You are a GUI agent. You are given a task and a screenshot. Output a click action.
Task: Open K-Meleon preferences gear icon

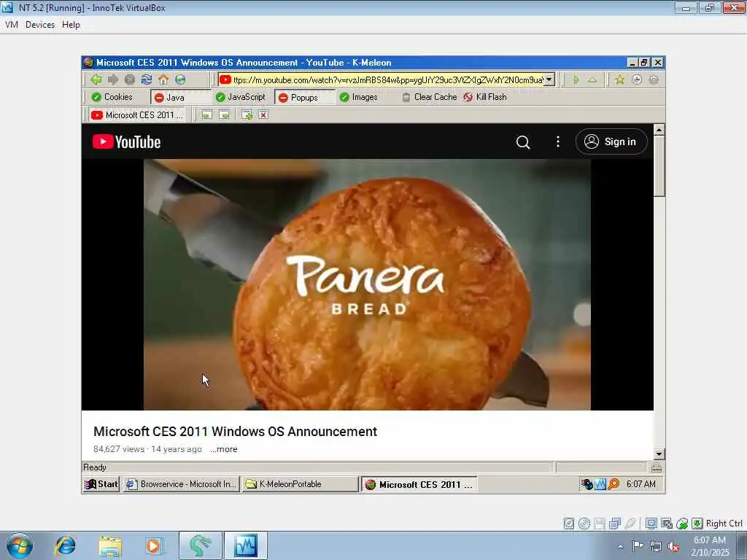654,79
